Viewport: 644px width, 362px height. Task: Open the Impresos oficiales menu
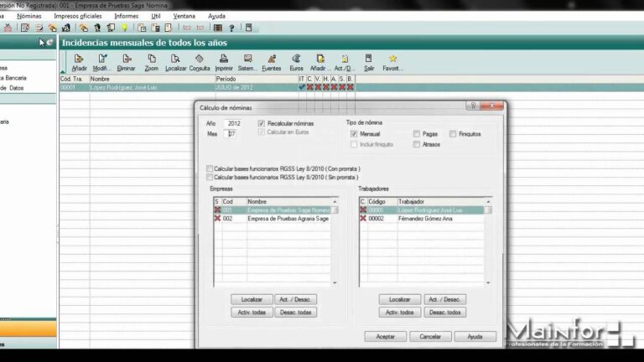coord(78,16)
